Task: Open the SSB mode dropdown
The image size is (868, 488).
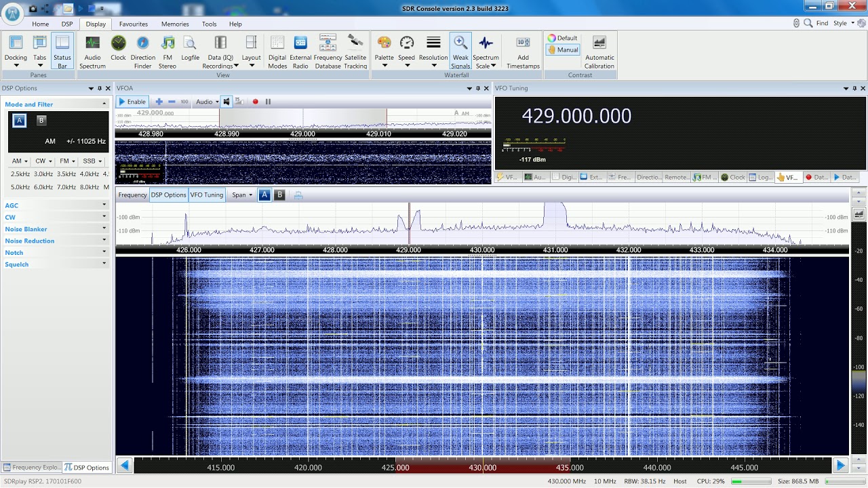Action: 93,161
